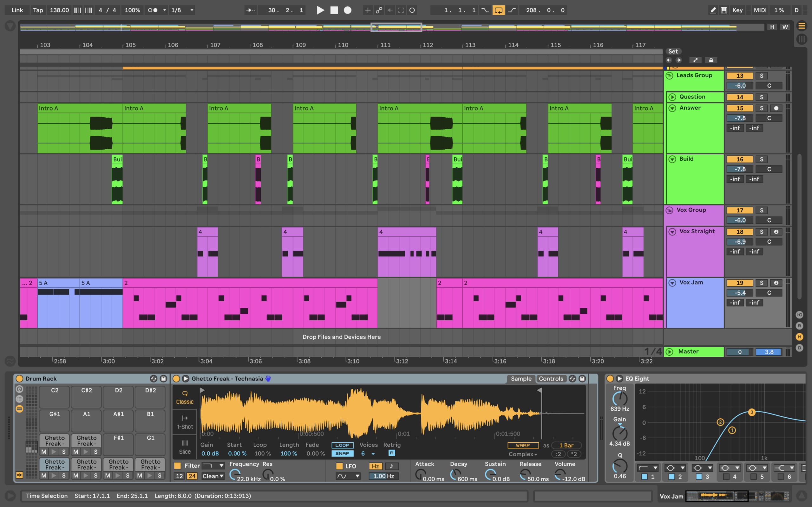The image size is (812, 507).
Task: Enable the metronome toggle
Action: (153, 10)
